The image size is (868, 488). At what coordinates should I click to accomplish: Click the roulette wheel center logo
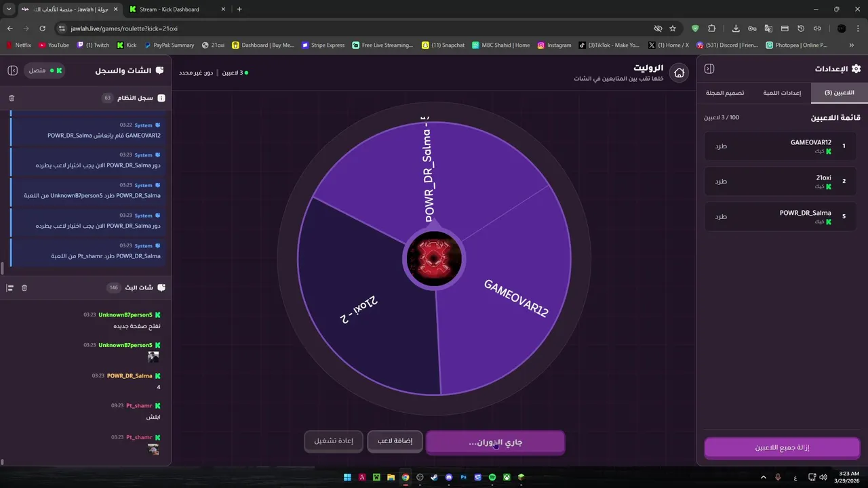[435, 259]
